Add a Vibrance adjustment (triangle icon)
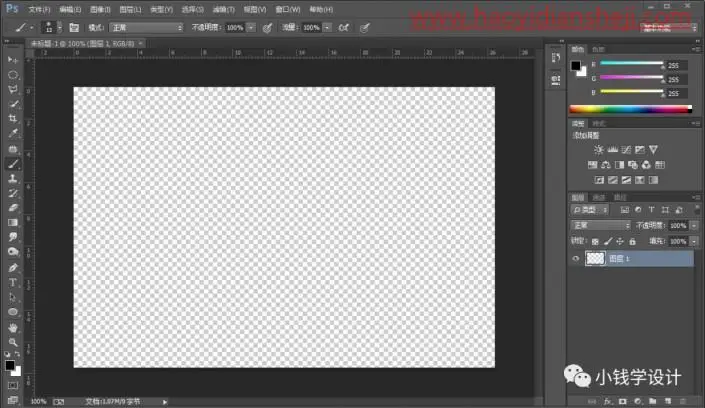 [x=653, y=150]
